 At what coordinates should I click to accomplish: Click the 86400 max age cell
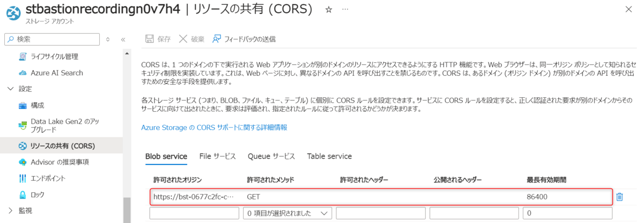(537, 197)
